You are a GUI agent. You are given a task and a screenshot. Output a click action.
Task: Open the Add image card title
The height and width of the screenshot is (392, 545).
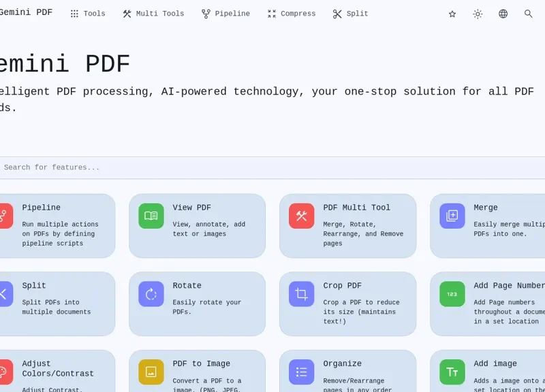495,364
